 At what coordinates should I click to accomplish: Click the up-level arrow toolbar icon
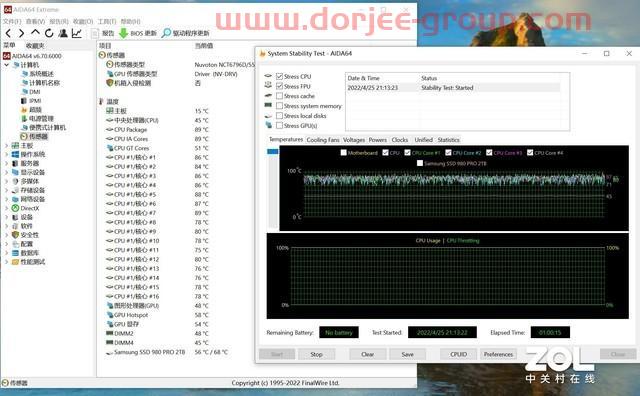(x=36, y=33)
